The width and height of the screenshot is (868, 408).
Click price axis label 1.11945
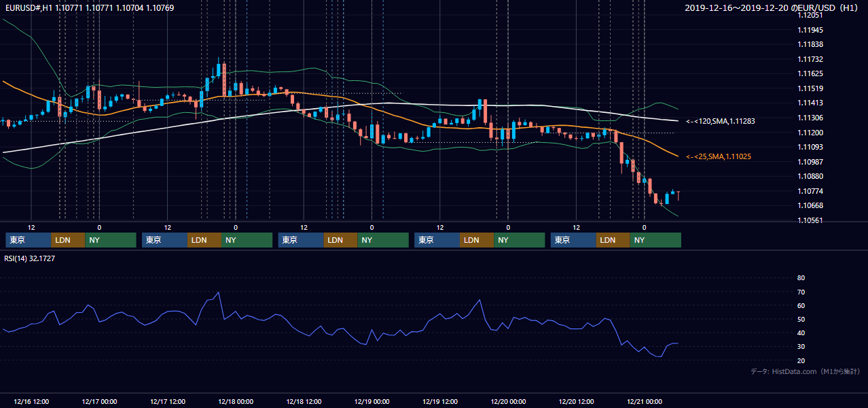click(810, 30)
